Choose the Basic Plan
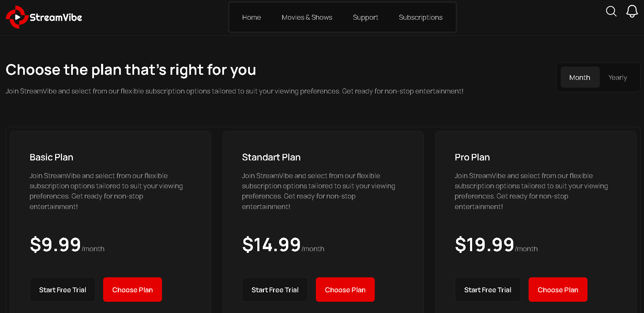This screenshot has height=313, width=644. pos(132,290)
